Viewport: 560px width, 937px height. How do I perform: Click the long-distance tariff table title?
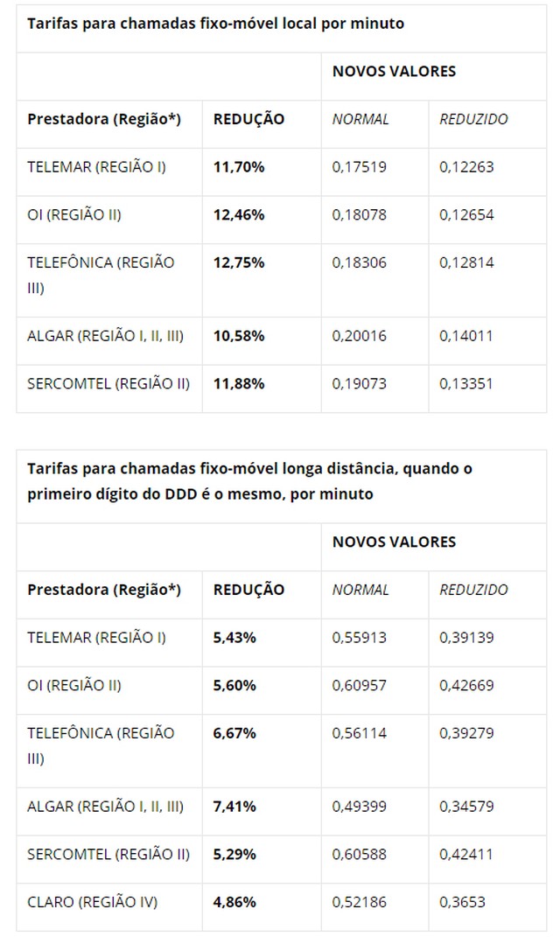pos(250,481)
